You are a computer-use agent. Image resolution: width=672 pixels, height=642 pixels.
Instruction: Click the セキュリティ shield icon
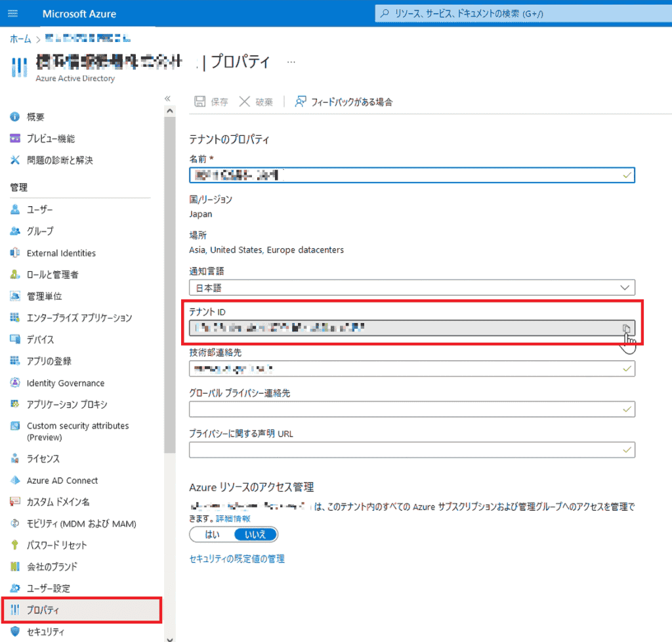click(15, 631)
